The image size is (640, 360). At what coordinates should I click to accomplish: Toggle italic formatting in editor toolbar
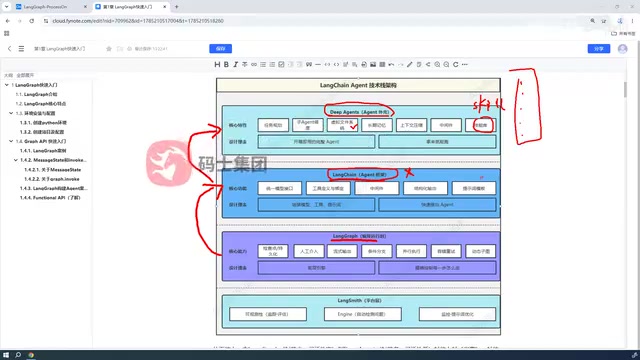pyautogui.click(x=236, y=64)
